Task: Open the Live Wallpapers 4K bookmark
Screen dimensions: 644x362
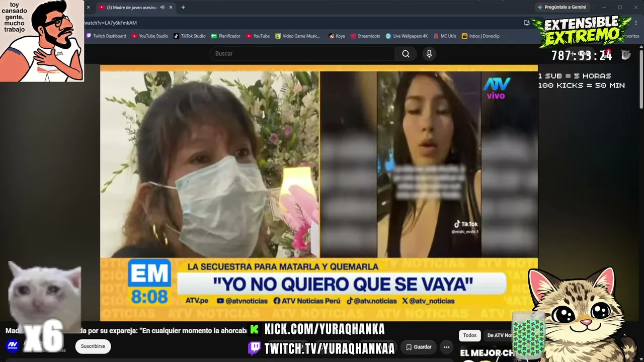Action: 407,36
